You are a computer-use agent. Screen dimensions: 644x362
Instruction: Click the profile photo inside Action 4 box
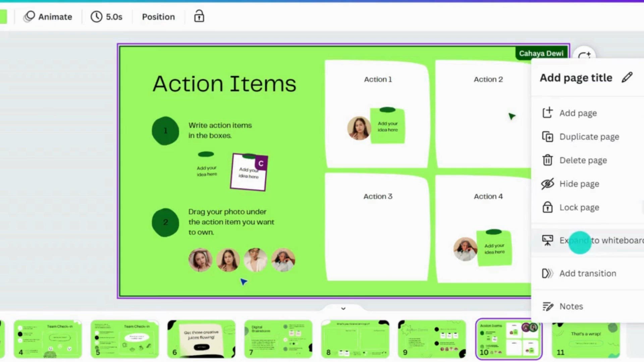pyautogui.click(x=465, y=249)
